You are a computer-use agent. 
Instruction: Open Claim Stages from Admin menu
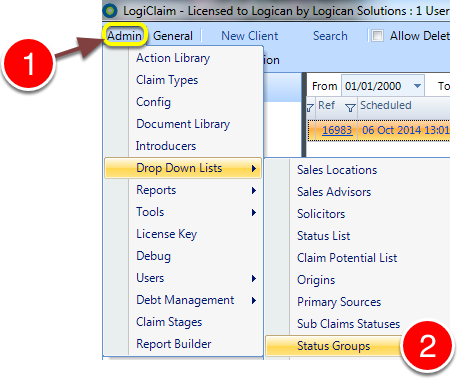183,322
